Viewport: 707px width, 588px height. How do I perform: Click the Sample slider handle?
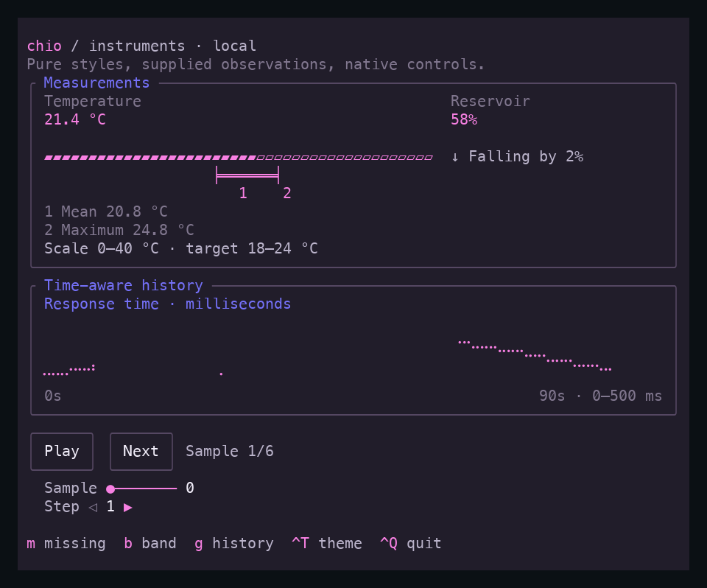click(x=110, y=489)
